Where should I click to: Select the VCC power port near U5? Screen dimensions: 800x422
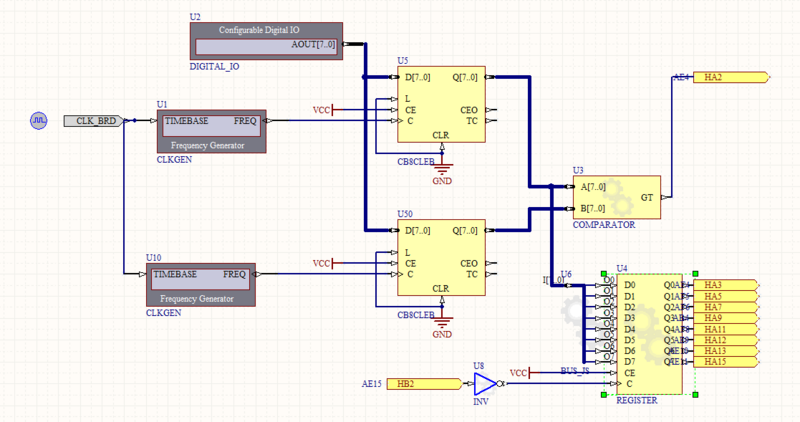point(326,110)
